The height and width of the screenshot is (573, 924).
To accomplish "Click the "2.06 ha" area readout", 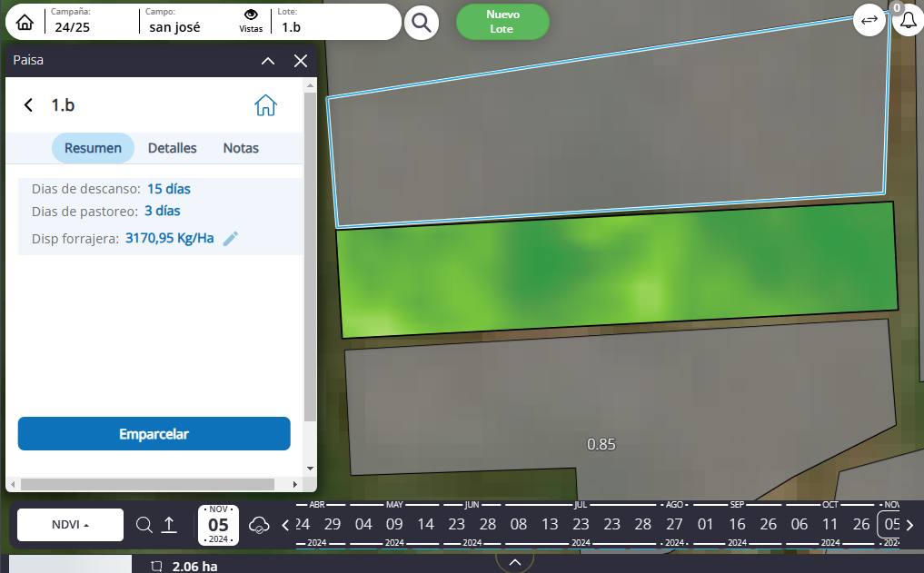I will tap(194, 567).
